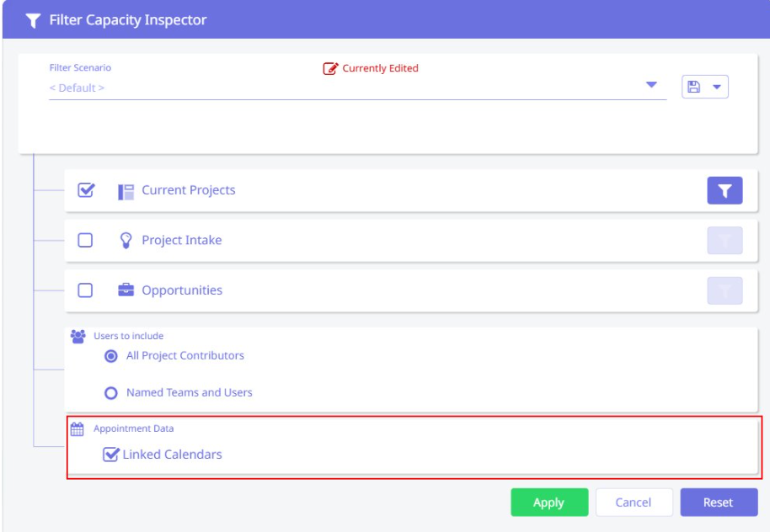Click the Reset button
The width and height of the screenshot is (770, 532).
(x=719, y=503)
